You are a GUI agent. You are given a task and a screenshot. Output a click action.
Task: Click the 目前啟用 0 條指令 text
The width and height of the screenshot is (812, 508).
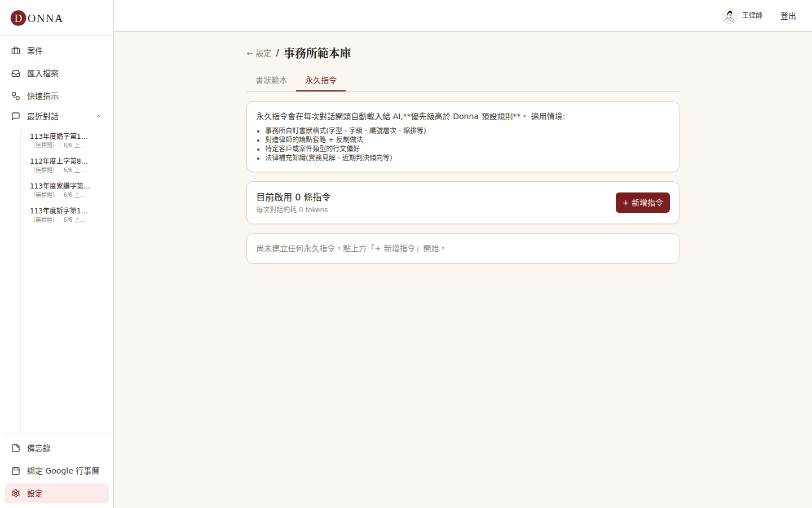(293, 197)
